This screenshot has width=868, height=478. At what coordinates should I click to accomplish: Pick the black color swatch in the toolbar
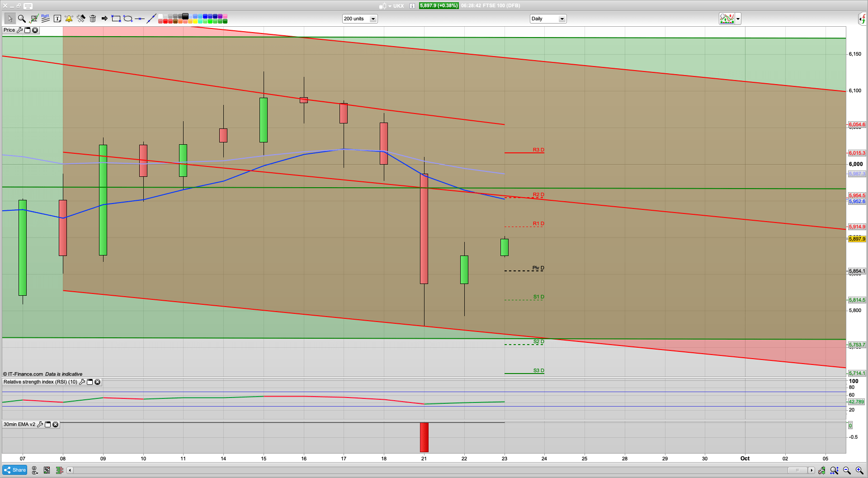[x=185, y=16]
